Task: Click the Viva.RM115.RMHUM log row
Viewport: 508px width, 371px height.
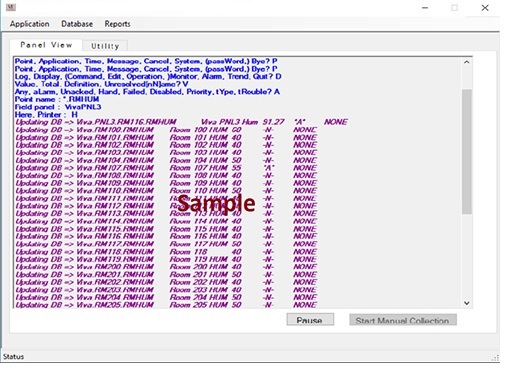Action: point(166,229)
